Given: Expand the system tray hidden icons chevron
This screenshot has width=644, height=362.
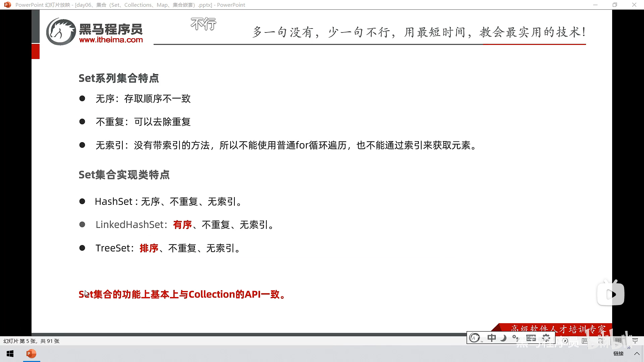Looking at the screenshot, I should [x=637, y=354].
